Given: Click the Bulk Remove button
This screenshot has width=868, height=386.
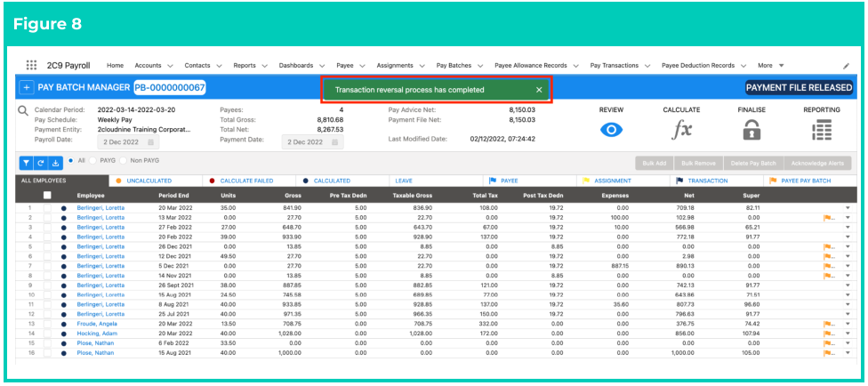Looking at the screenshot, I should [698, 164].
